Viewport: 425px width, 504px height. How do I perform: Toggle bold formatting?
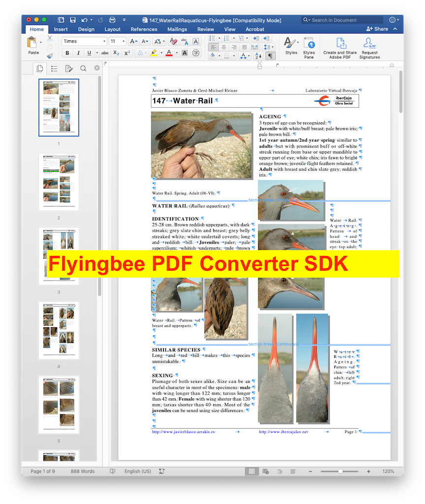(67, 53)
